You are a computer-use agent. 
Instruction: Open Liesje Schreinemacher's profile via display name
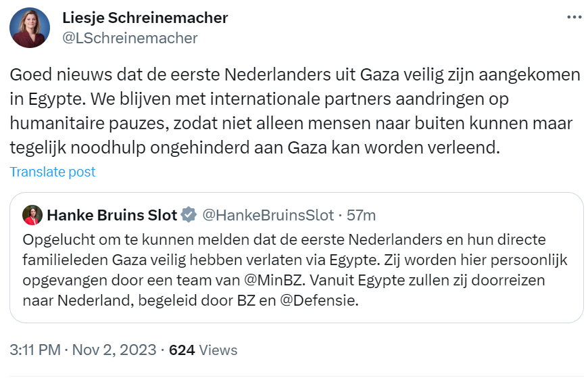(x=145, y=18)
